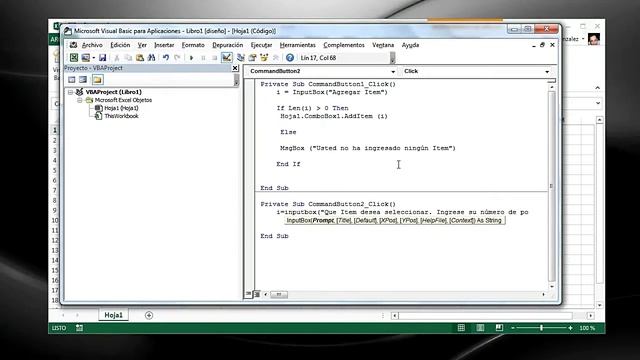Close the Proyecto - VBAProject panel
The image size is (640, 360).
click(x=235, y=68)
